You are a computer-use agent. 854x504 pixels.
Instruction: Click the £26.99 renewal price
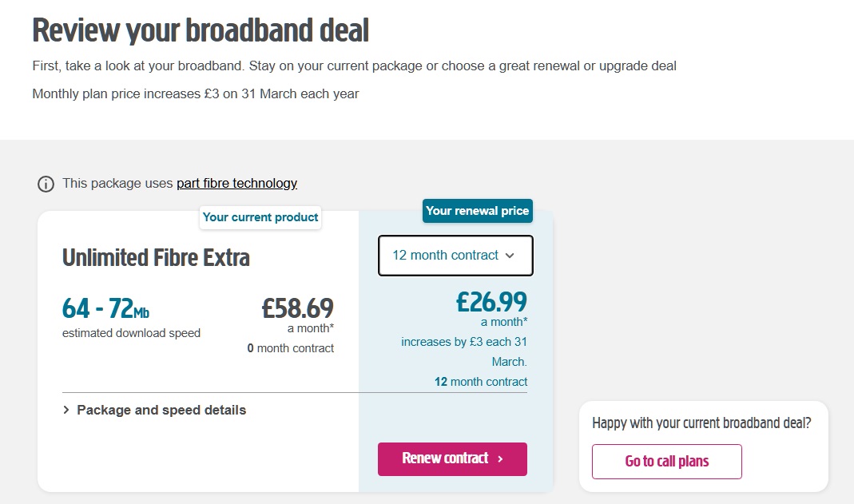click(491, 302)
